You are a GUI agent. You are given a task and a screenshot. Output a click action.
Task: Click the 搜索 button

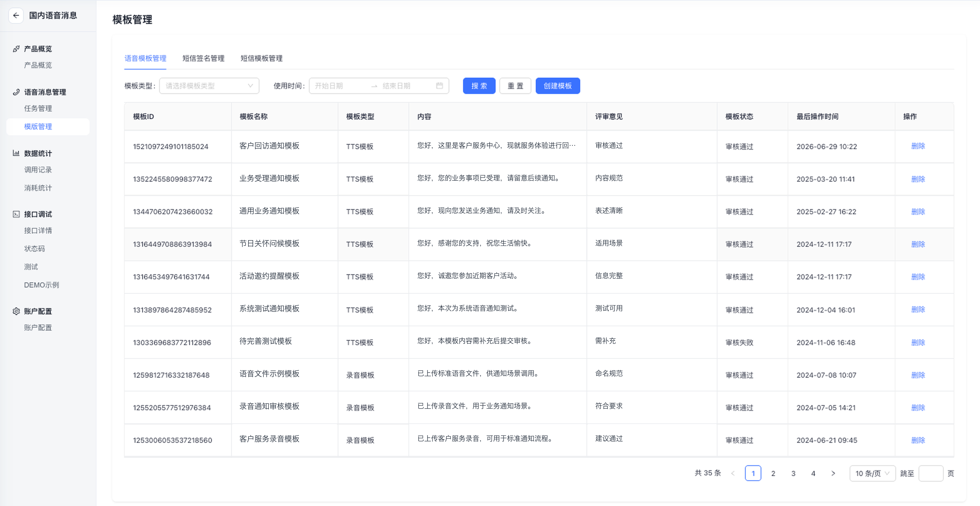click(479, 85)
